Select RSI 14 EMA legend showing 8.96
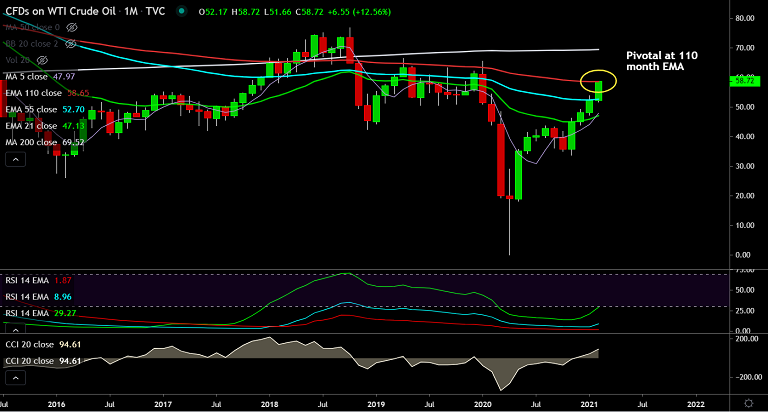This screenshot has width=768, height=412. point(38,297)
